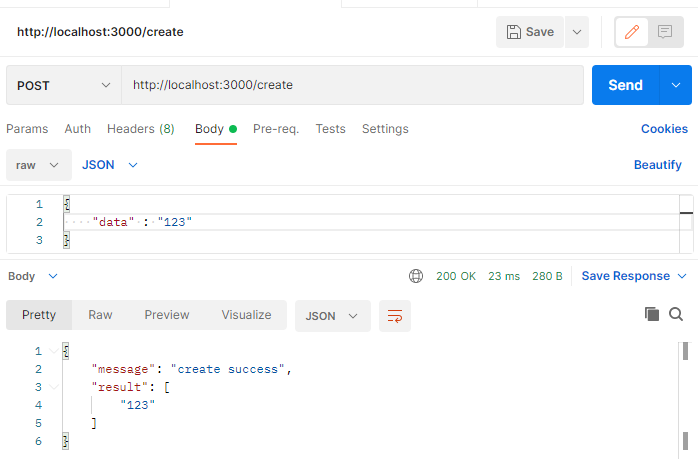Open the response Body section dropdown
Image resolution: width=698 pixels, height=459 pixels.
[x=33, y=276]
